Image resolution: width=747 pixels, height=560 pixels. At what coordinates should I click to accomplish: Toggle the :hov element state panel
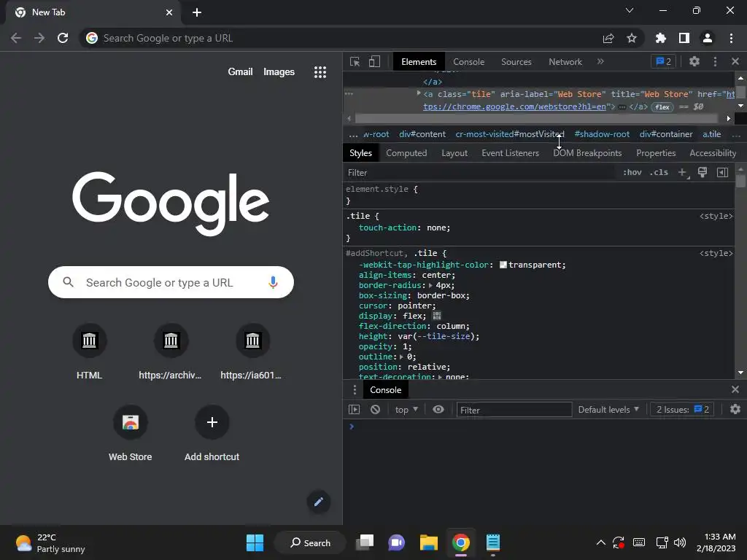click(x=632, y=172)
